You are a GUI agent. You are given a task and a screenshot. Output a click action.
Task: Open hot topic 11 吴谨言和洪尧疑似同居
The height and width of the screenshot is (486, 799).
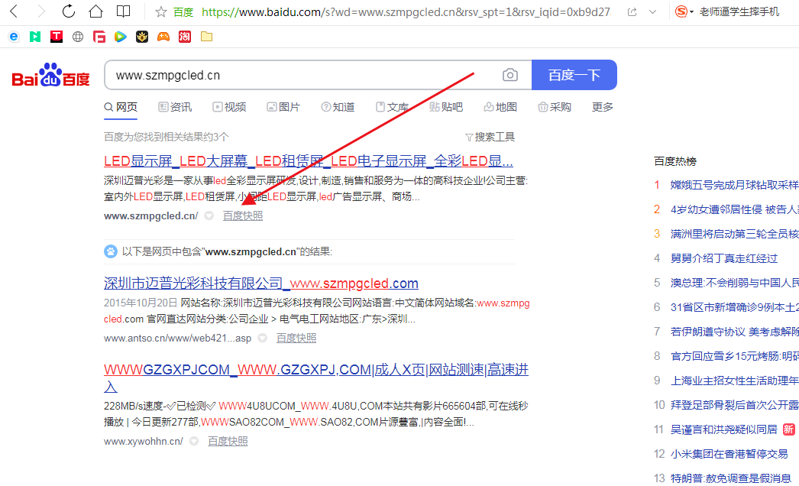point(724,429)
